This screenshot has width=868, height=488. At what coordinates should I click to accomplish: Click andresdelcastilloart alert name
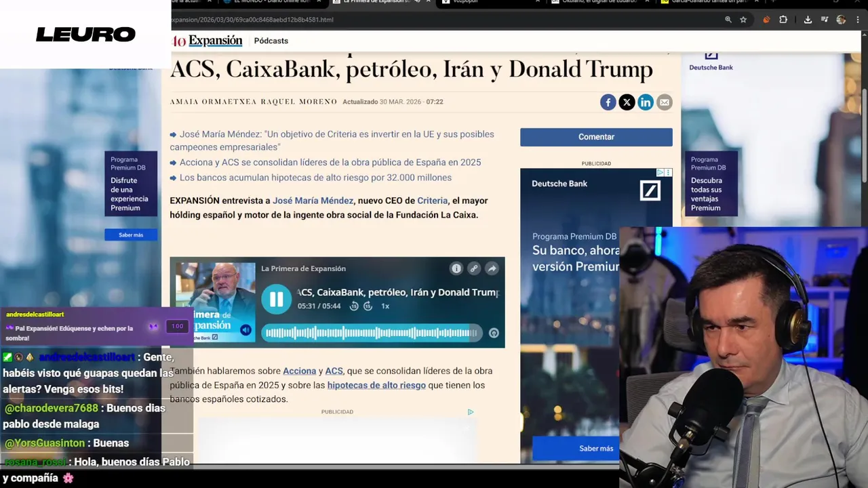click(x=35, y=314)
